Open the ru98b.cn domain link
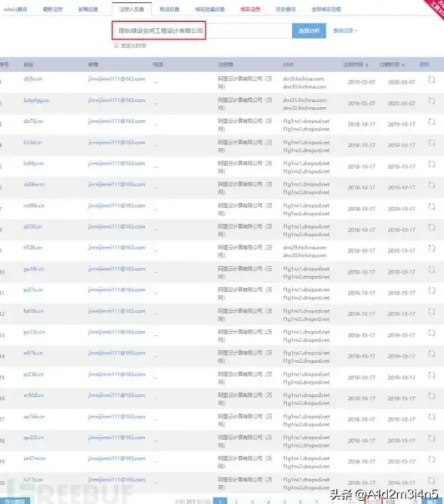Screen dimensions: 444x504 point(34,206)
